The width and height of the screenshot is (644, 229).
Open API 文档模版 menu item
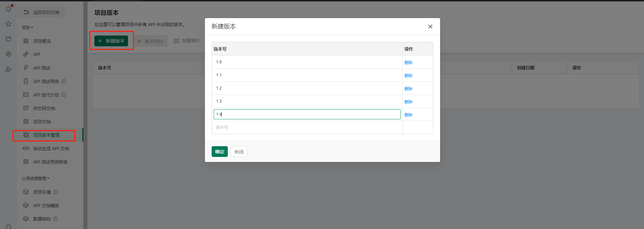pyautogui.click(x=46, y=206)
